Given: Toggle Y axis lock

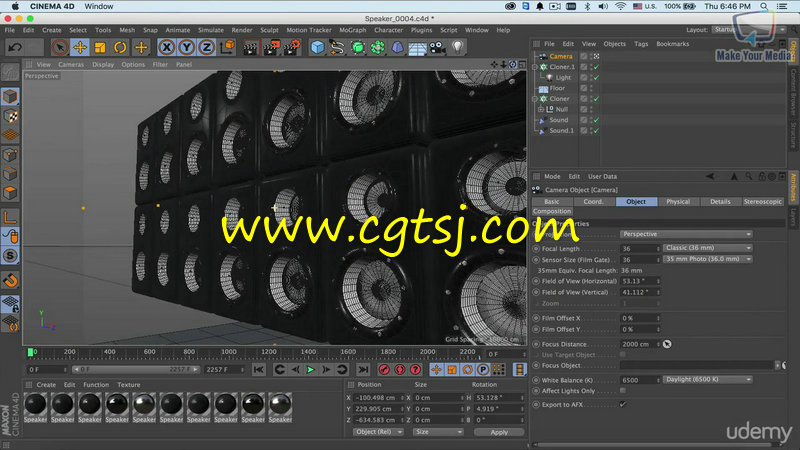Looking at the screenshot, I should point(187,47).
